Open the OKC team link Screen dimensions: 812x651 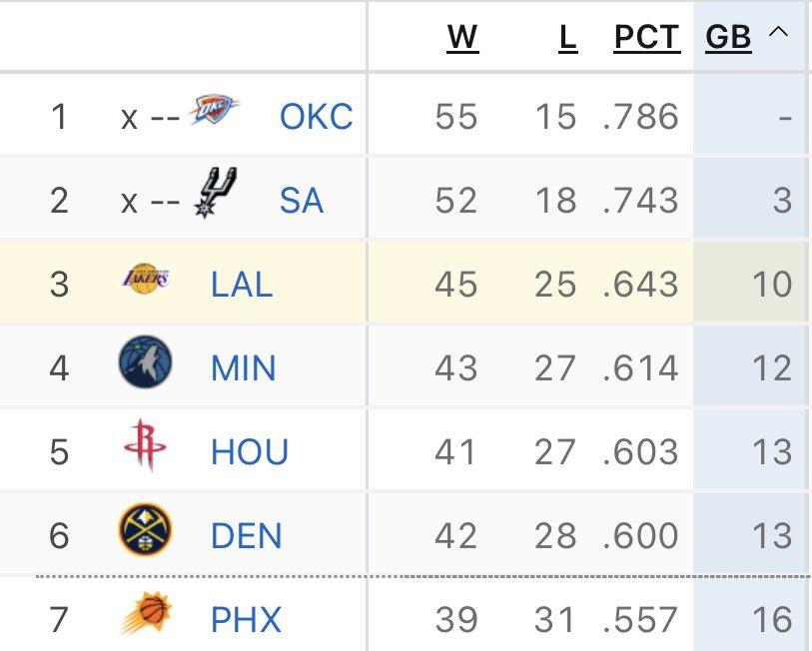click(x=316, y=117)
